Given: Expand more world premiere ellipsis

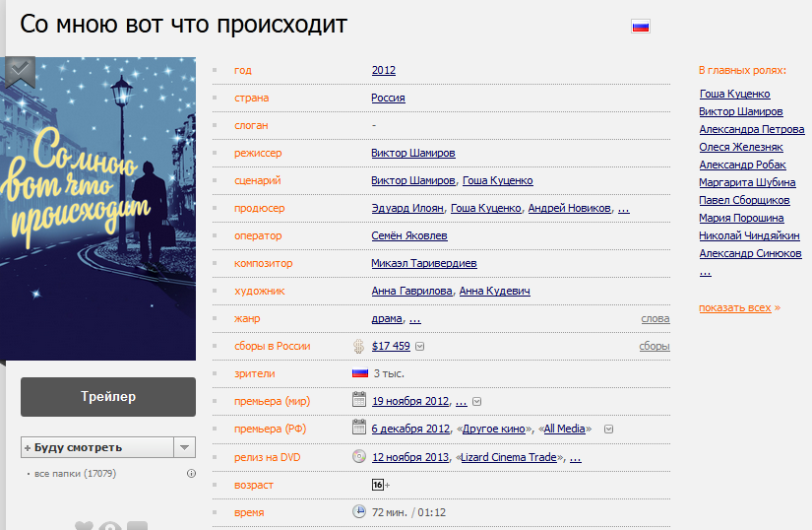Looking at the screenshot, I should (x=461, y=402).
